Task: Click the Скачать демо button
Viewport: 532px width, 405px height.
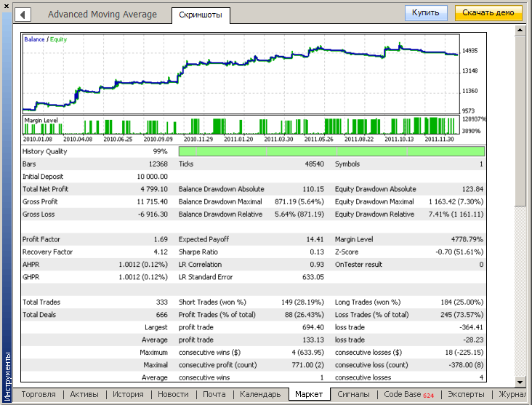Action: tap(488, 13)
